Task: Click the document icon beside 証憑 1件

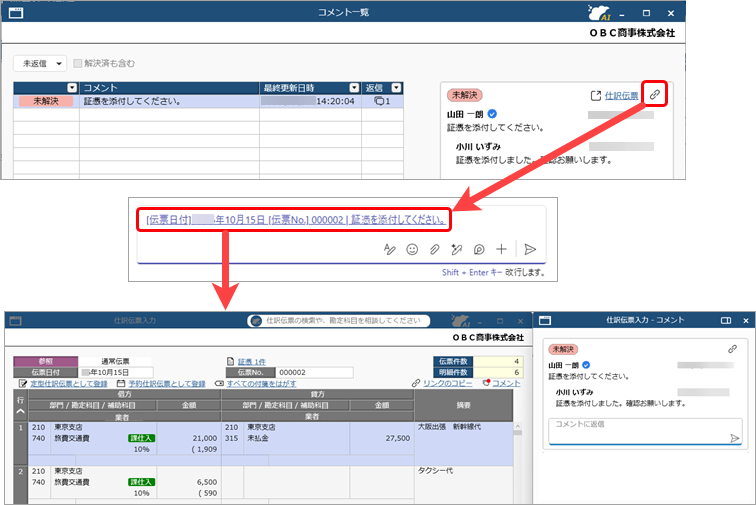Action: click(x=230, y=361)
